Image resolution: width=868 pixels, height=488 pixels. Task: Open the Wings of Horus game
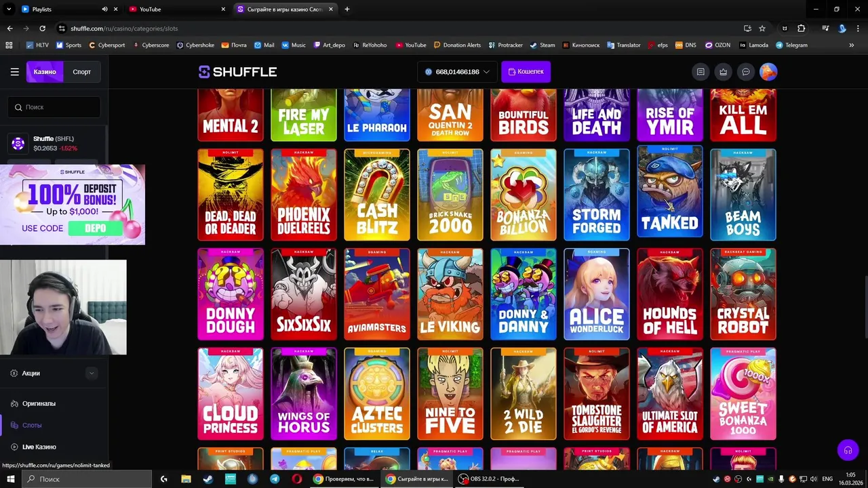(x=304, y=394)
